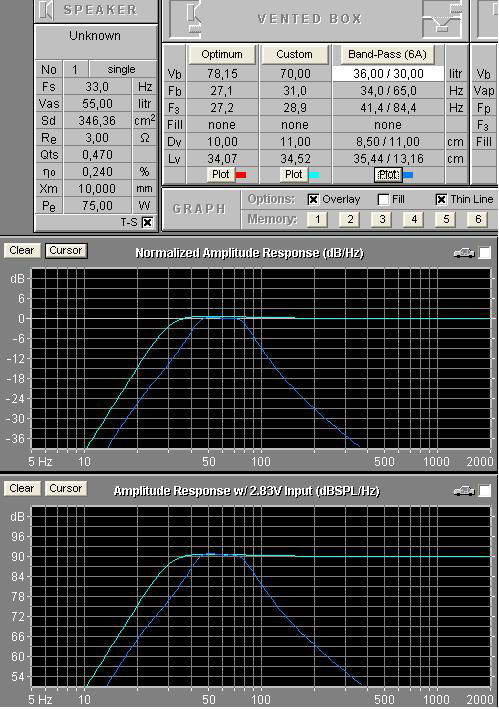
Task: Click the car icon above the normalized amplitude graph
Action: pos(464,253)
